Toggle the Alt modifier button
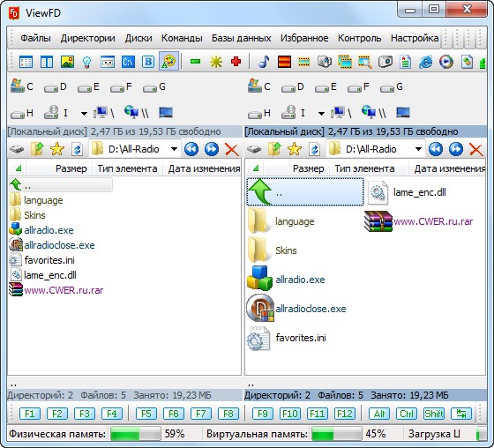The width and height of the screenshot is (494, 448). pos(379,414)
